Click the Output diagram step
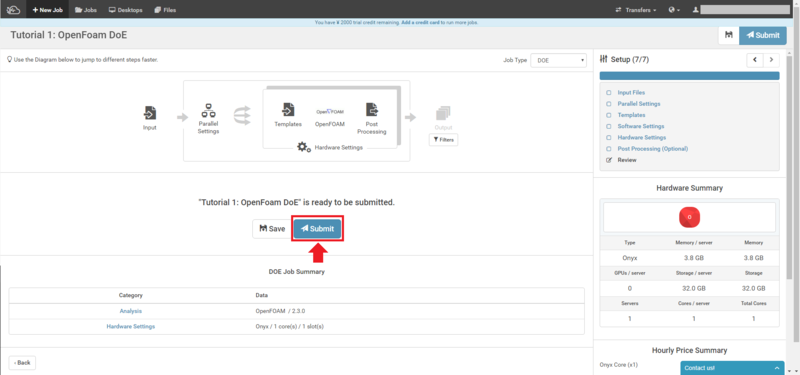 point(443,118)
